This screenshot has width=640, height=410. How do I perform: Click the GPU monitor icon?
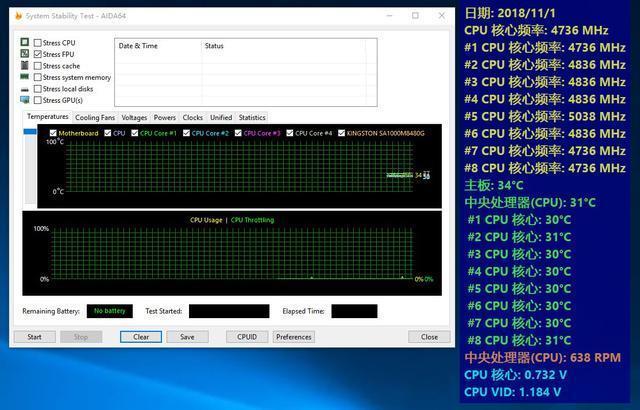25,100
